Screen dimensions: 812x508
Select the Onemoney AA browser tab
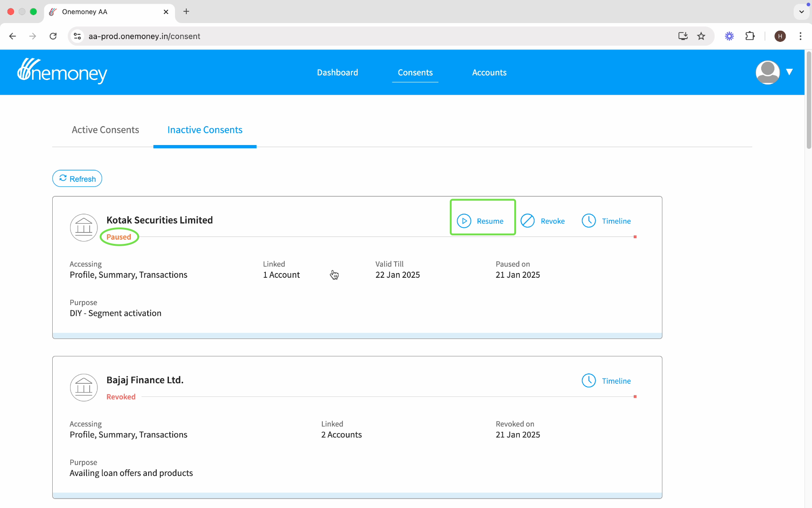pyautogui.click(x=110, y=12)
